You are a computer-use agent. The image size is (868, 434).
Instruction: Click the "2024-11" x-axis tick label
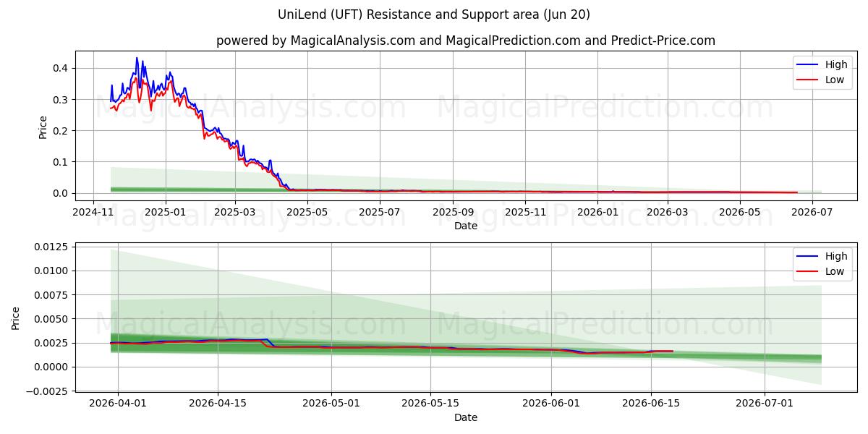click(93, 211)
